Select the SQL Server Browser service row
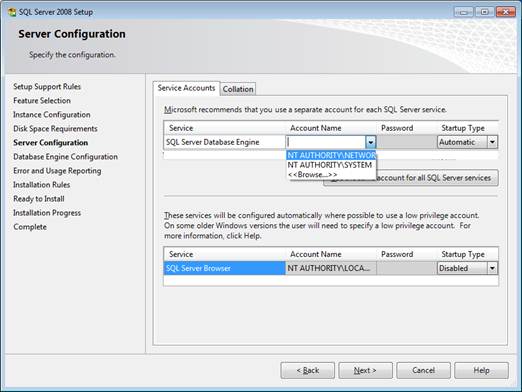This screenshot has width=522, height=392. coord(331,268)
